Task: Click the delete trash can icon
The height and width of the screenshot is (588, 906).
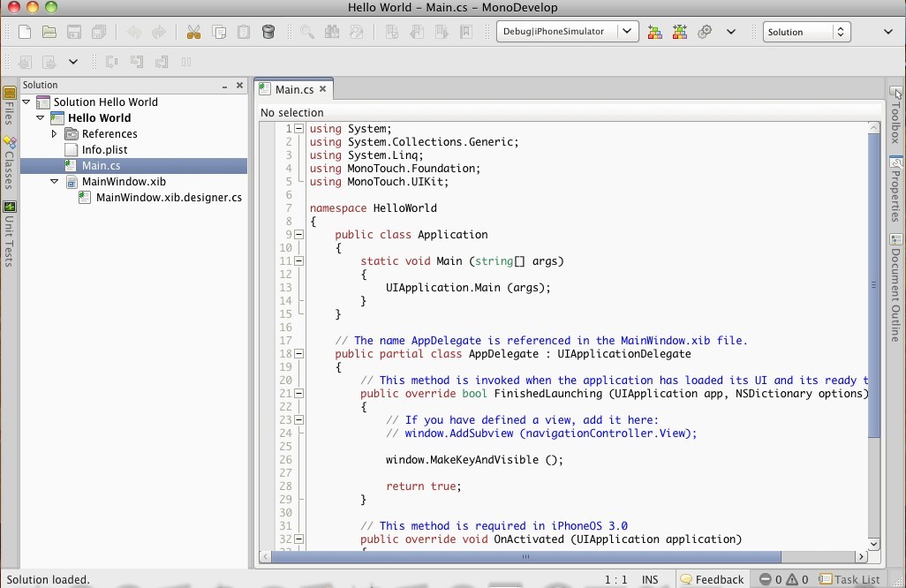Action: tap(268, 32)
